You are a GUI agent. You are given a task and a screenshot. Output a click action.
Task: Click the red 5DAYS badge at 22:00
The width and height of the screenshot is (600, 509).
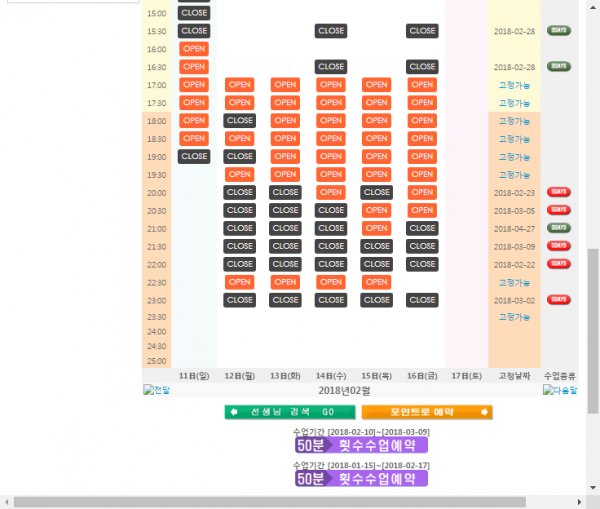(x=559, y=264)
